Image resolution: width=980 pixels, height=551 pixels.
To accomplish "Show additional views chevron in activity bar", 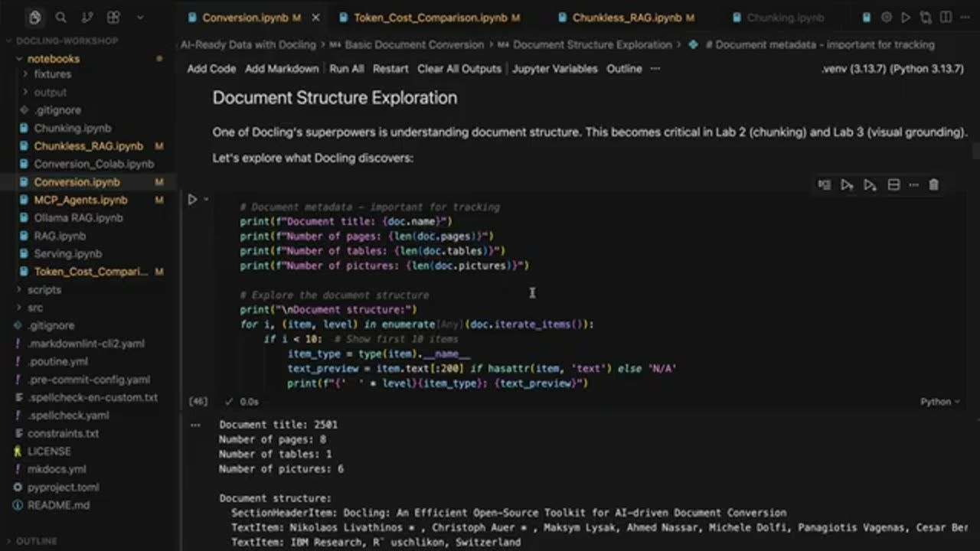I will coord(139,18).
